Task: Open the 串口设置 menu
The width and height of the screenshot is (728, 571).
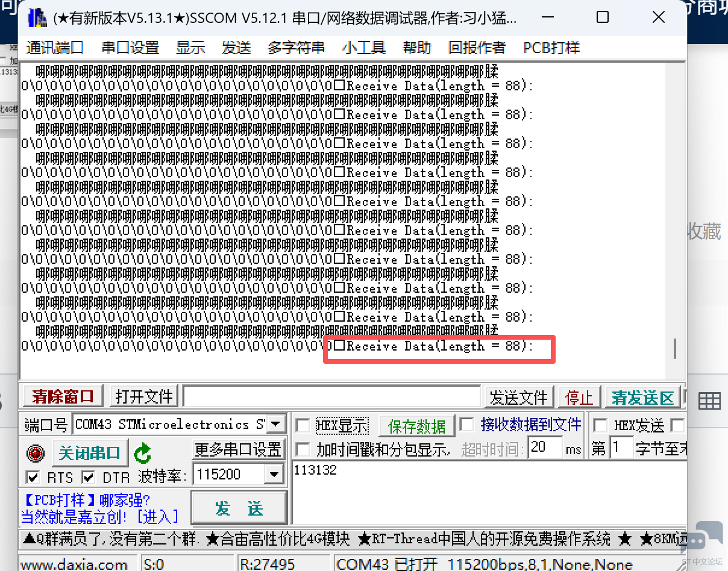Action: pyautogui.click(x=130, y=48)
